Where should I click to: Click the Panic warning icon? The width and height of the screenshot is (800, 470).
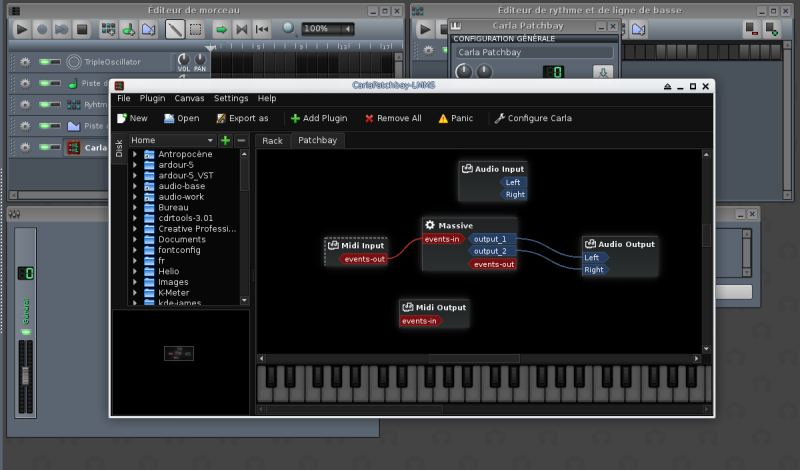pos(443,118)
